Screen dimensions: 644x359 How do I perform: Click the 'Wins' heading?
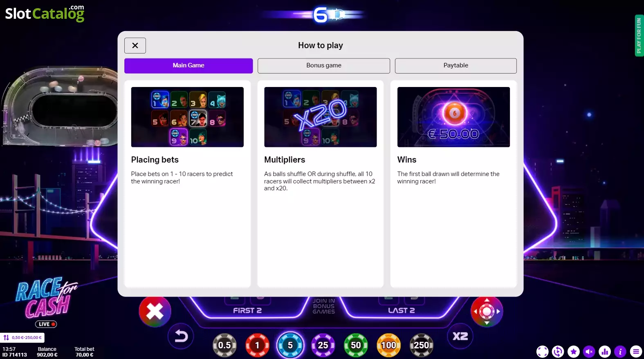[407, 160]
